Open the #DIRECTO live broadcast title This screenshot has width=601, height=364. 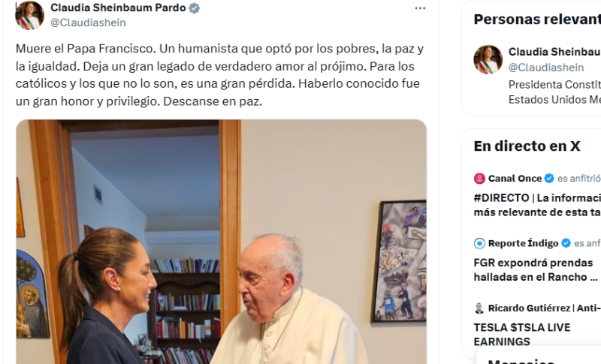point(537,205)
